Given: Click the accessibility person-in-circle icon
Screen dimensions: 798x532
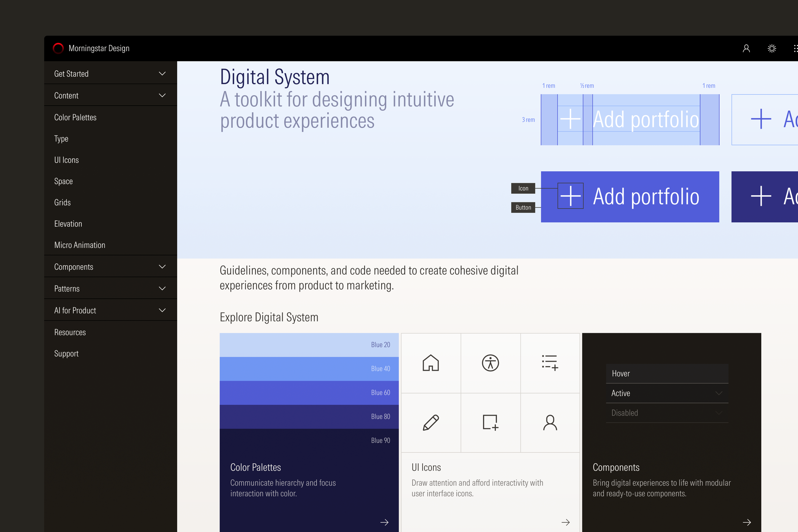Looking at the screenshot, I should (490, 363).
